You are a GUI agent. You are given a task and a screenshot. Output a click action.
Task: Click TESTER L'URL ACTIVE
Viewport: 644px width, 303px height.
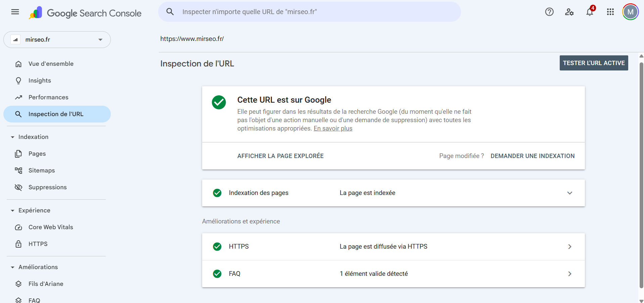[x=594, y=63]
